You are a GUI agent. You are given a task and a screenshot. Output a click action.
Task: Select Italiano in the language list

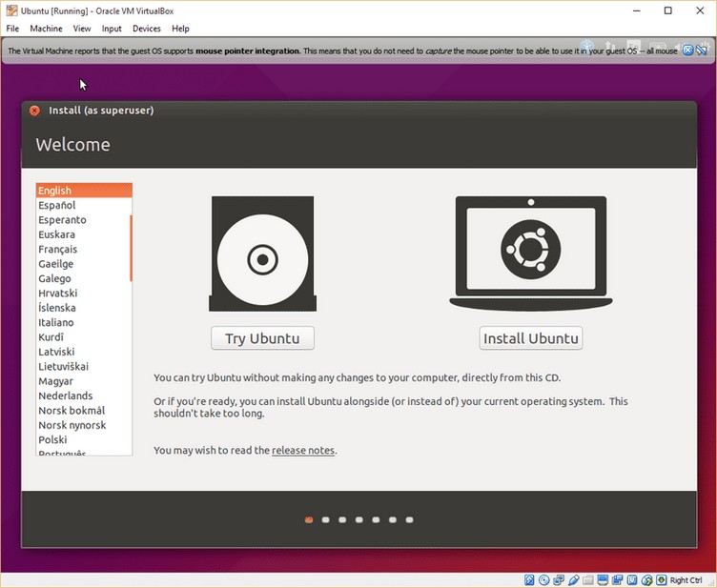84,322
